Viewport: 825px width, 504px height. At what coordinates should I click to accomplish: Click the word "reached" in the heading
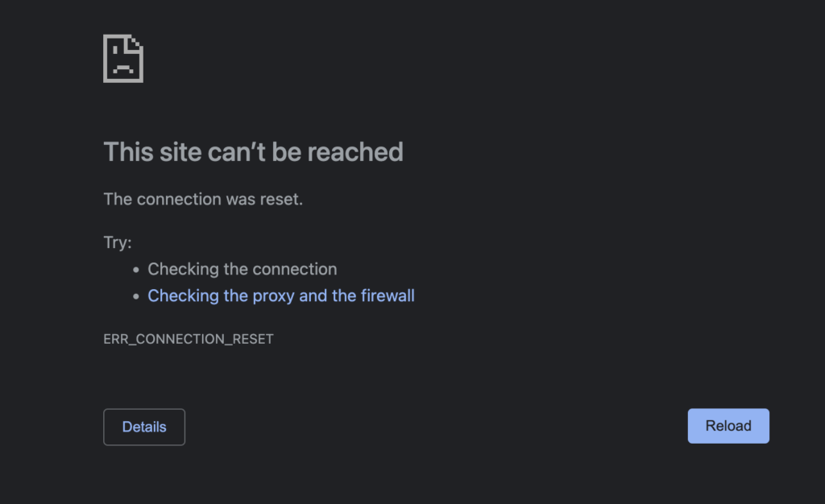click(355, 152)
